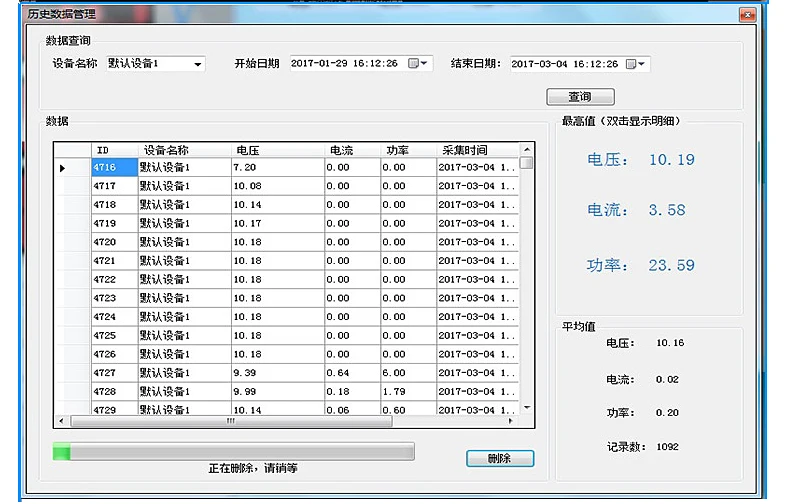Click the table's vertical scrollbar thumb
The height and width of the screenshot is (504, 790).
[526, 163]
